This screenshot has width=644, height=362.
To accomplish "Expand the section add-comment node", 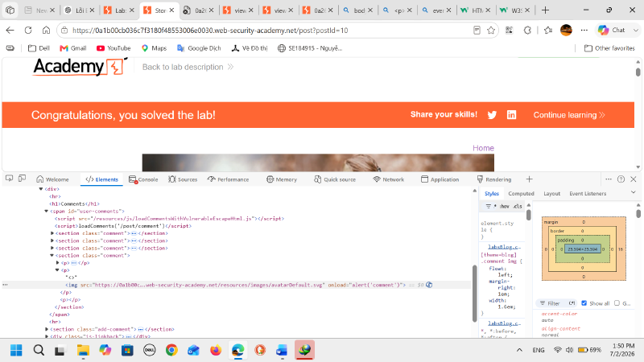I will coord(47,329).
